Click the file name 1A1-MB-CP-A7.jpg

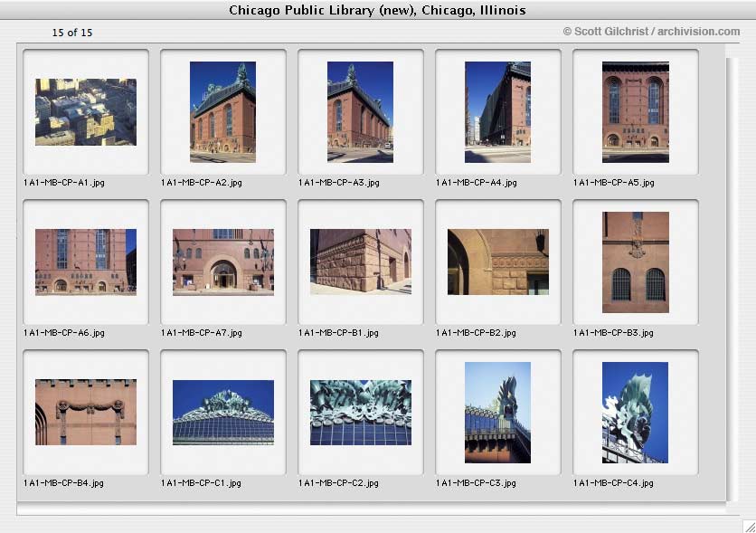click(x=201, y=333)
